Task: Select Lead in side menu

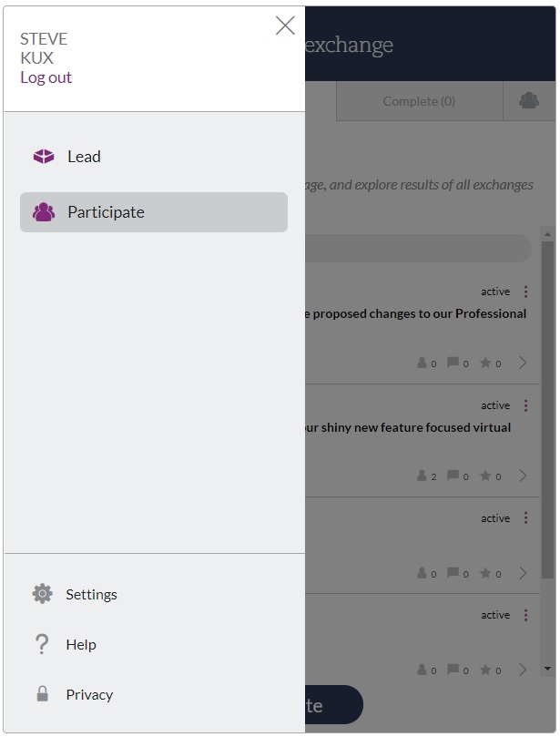Action: 154,156
